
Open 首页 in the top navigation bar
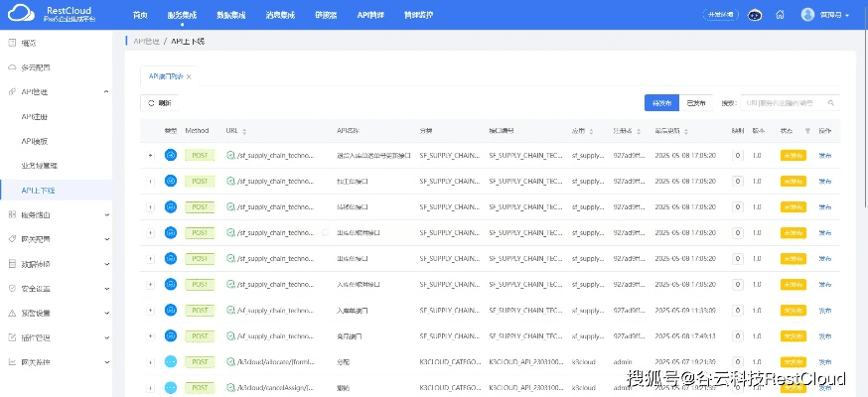coord(140,15)
